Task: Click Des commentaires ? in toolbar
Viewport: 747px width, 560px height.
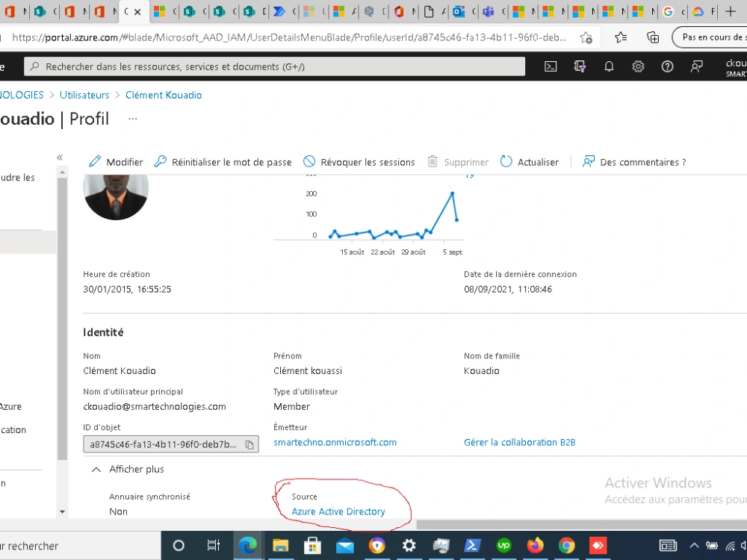Action: (x=634, y=162)
